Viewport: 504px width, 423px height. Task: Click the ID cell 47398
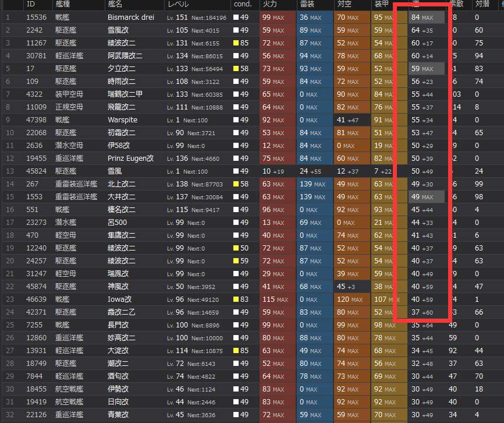coord(36,120)
